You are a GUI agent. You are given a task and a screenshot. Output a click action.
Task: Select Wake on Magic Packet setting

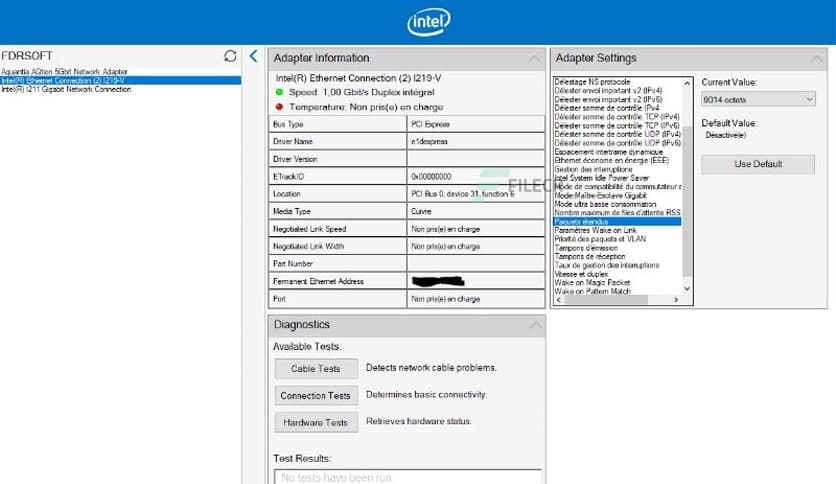[592, 282]
